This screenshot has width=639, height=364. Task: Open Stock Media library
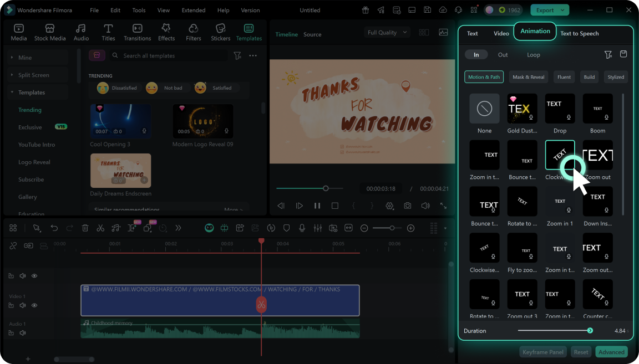tap(50, 32)
